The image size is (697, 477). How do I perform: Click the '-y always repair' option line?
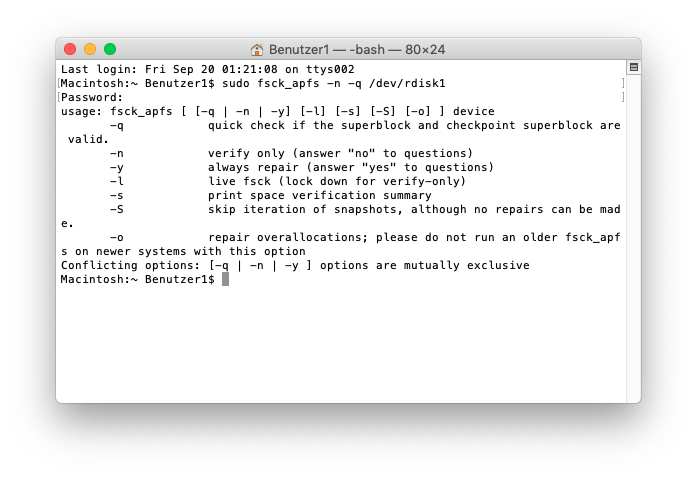coord(300,168)
